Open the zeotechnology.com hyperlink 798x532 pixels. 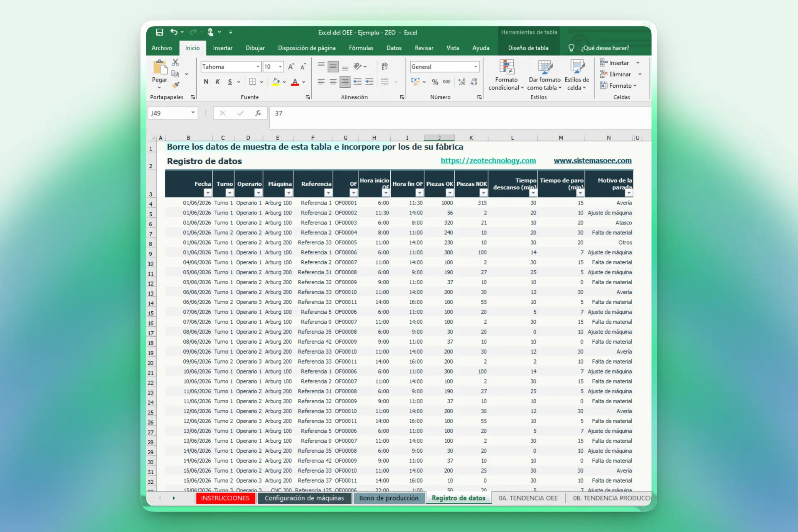pyautogui.click(x=488, y=160)
